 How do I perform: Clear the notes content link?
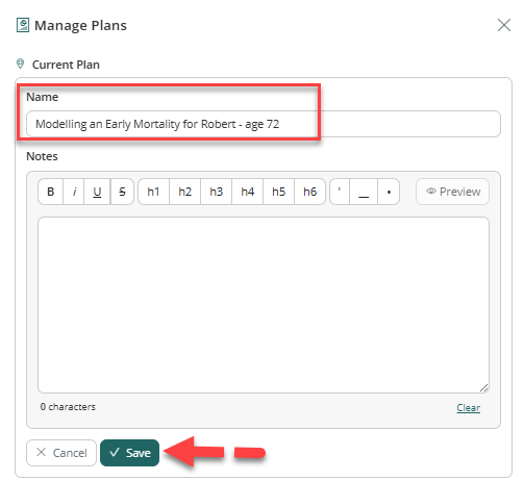[468, 407]
